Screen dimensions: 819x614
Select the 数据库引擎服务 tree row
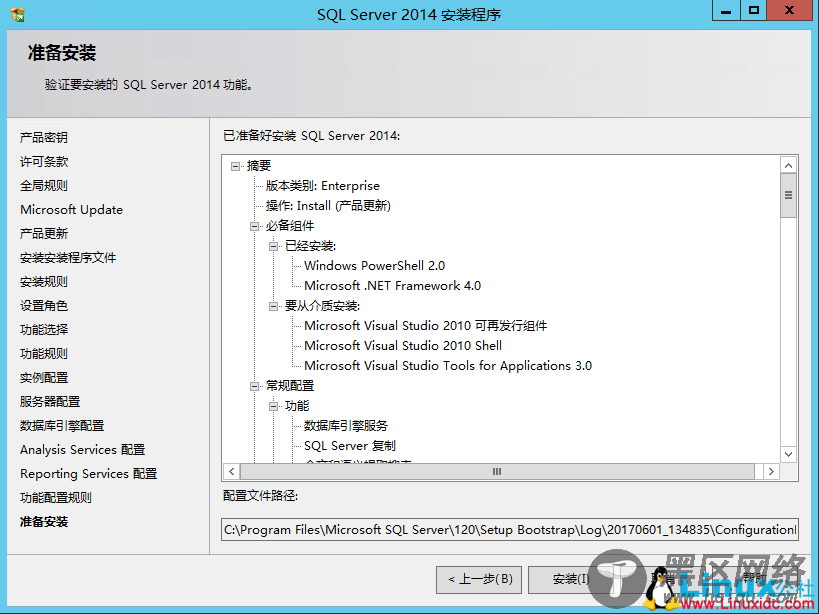pos(346,426)
